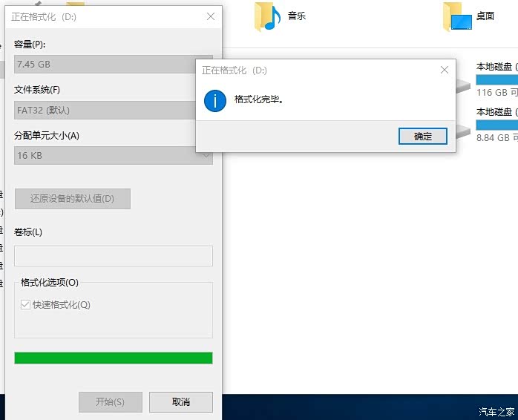The width and height of the screenshot is (518, 420).
Task: Click the 格式化完毕 message text
Action: (x=259, y=99)
